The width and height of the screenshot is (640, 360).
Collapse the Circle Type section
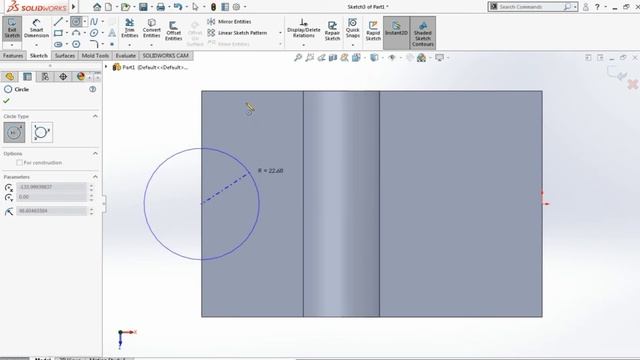(x=95, y=116)
